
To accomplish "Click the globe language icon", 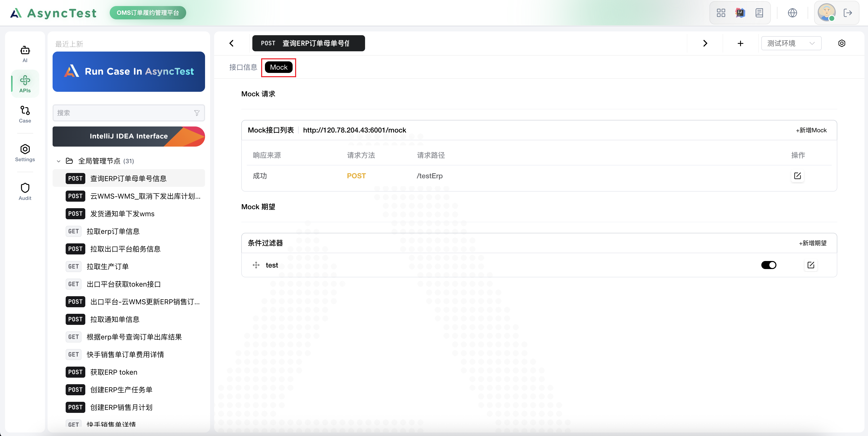I will point(792,13).
